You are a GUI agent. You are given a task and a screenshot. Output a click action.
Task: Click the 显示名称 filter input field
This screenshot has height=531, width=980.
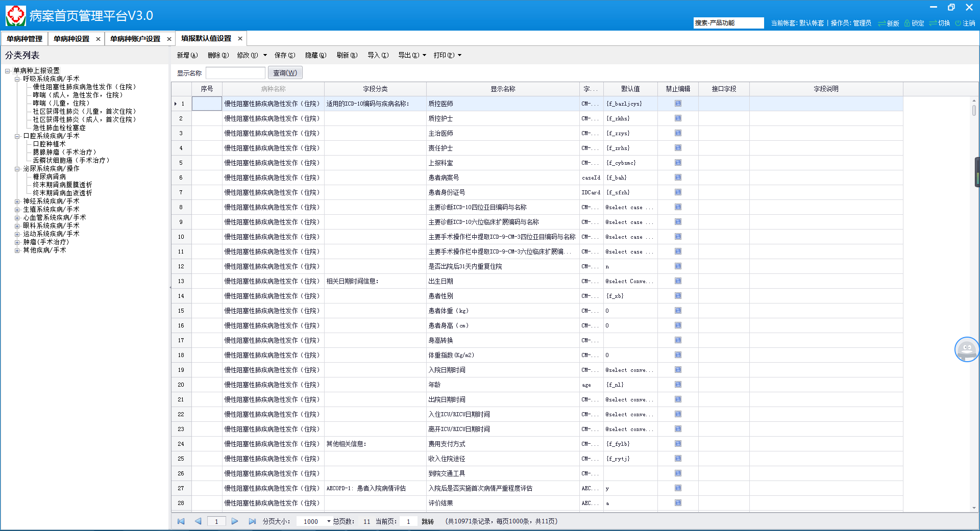235,73
